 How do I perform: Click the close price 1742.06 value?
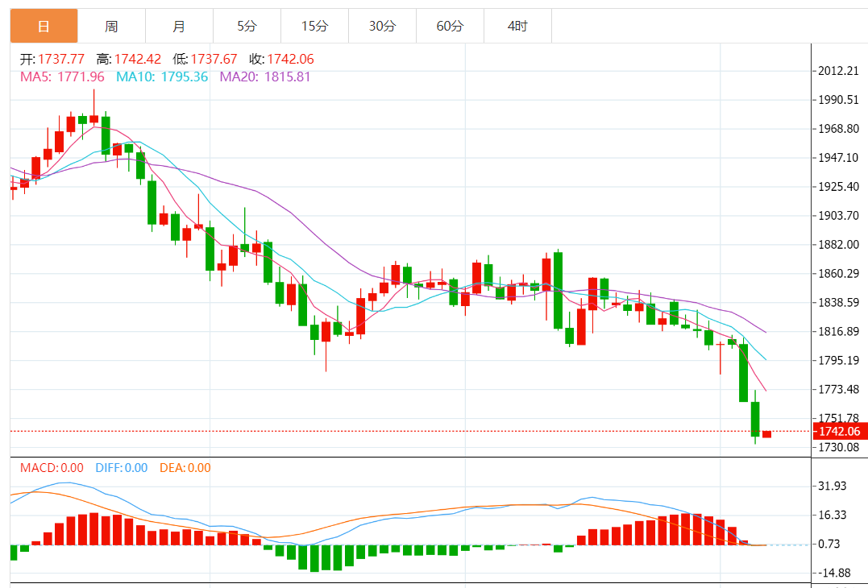(290, 59)
